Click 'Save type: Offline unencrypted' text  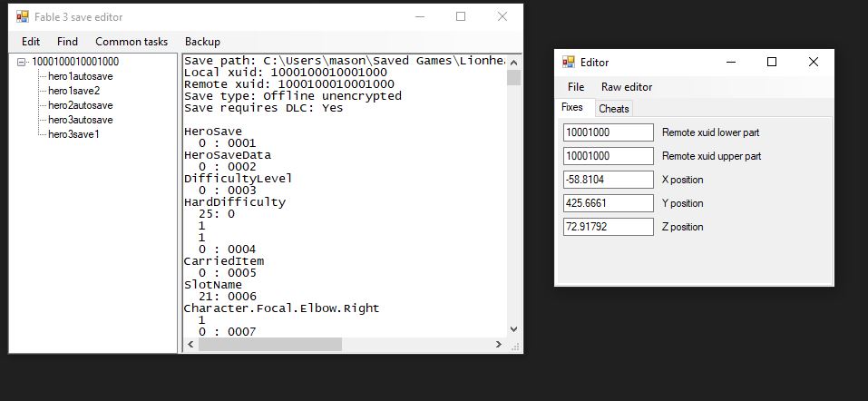pyautogui.click(x=293, y=96)
